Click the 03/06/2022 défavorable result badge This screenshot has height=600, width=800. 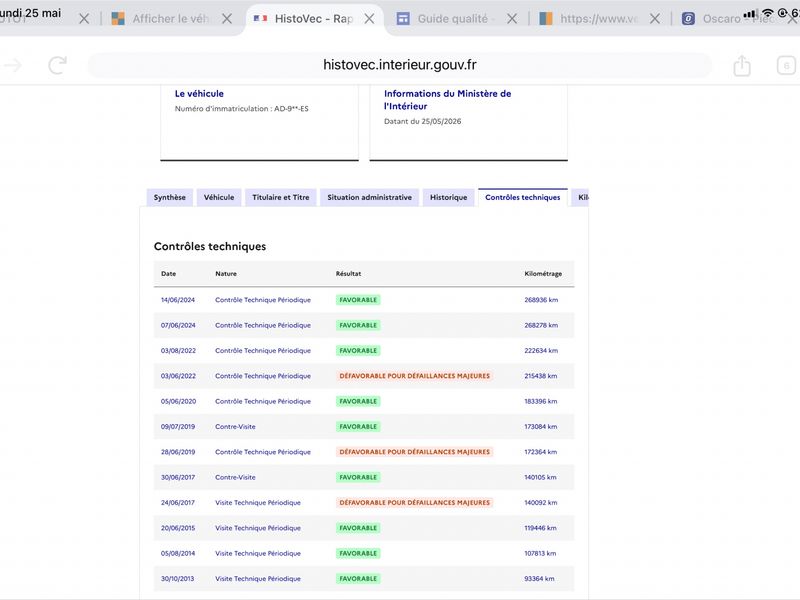tap(414, 376)
